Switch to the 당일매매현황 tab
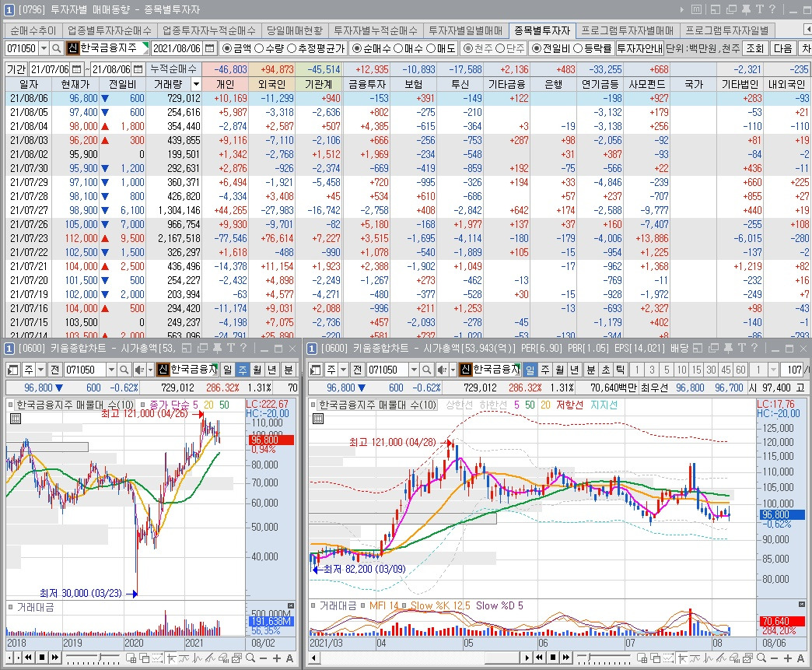This screenshot has width=812, height=670. (x=294, y=30)
